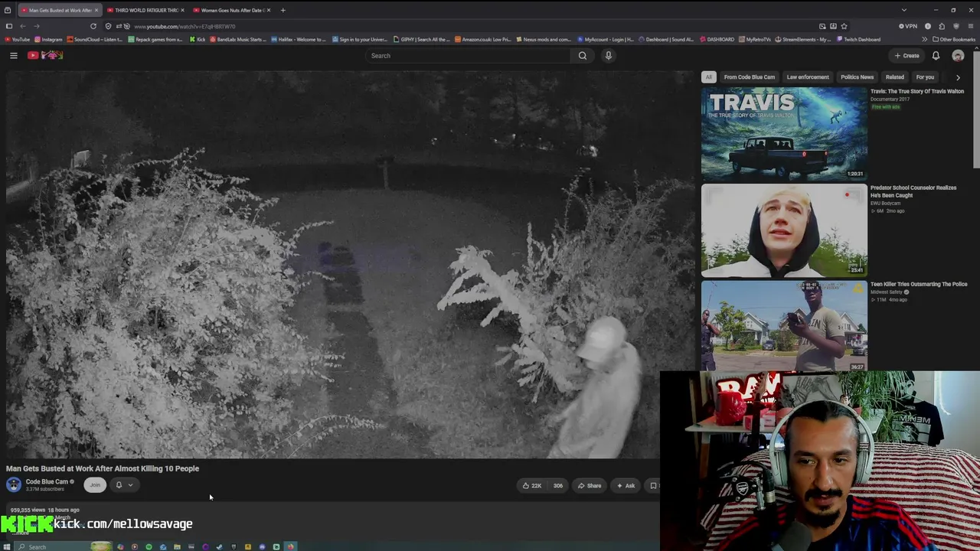The height and width of the screenshot is (551, 980).
Task: Click the MyRetroTVs bookmark
Action: tap(755, 39)
